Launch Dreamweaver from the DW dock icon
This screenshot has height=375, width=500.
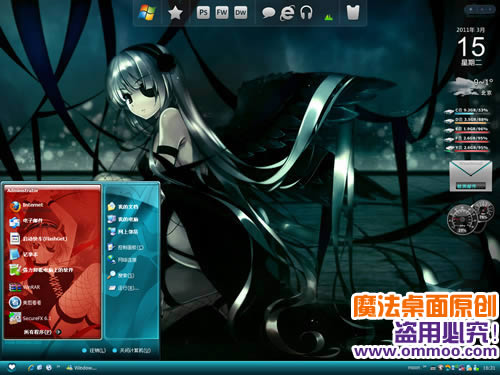click(240, 13)
